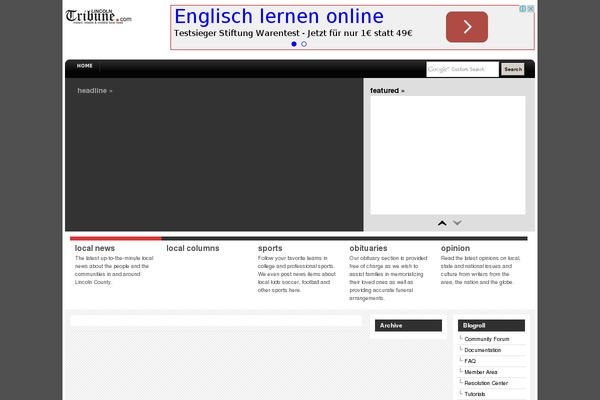Open the local news section
This screenshot has width=600, height=400.
(x=95, y=248)
